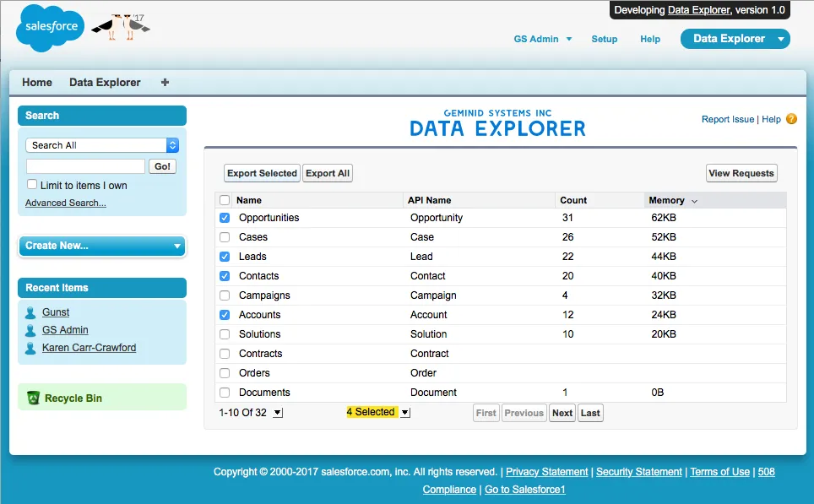Open the Advanced Search link
This screenshot has height=504, width=814.
(x=65, y=203)
